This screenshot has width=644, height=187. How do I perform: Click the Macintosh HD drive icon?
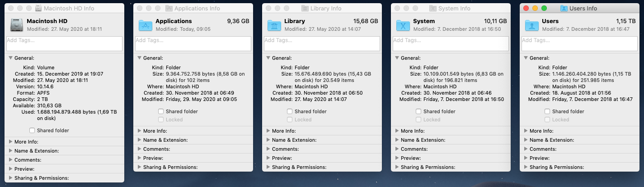pyautogui.click(x=16, y=25)
